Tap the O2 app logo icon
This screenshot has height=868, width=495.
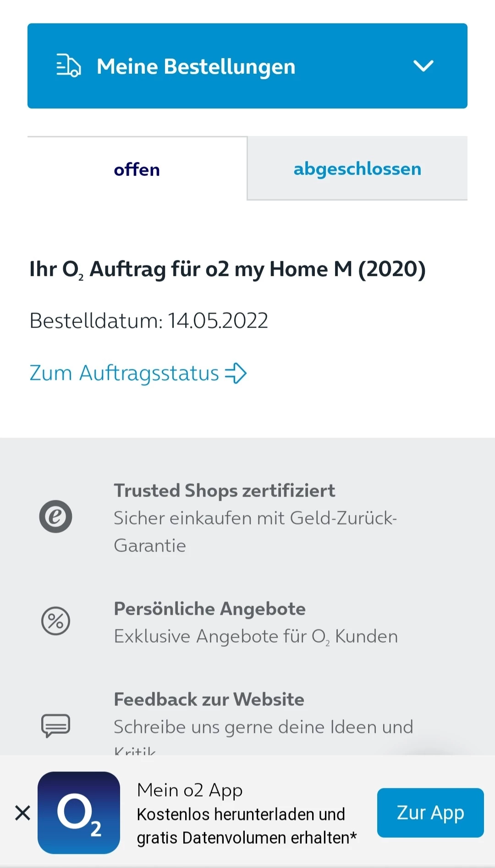pos(79,813)
